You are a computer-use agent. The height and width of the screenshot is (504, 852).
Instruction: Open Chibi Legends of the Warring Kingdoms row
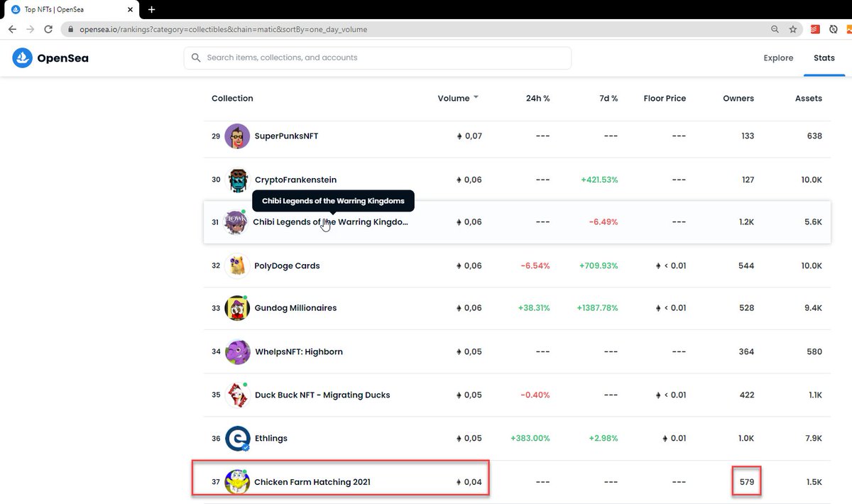517,222
